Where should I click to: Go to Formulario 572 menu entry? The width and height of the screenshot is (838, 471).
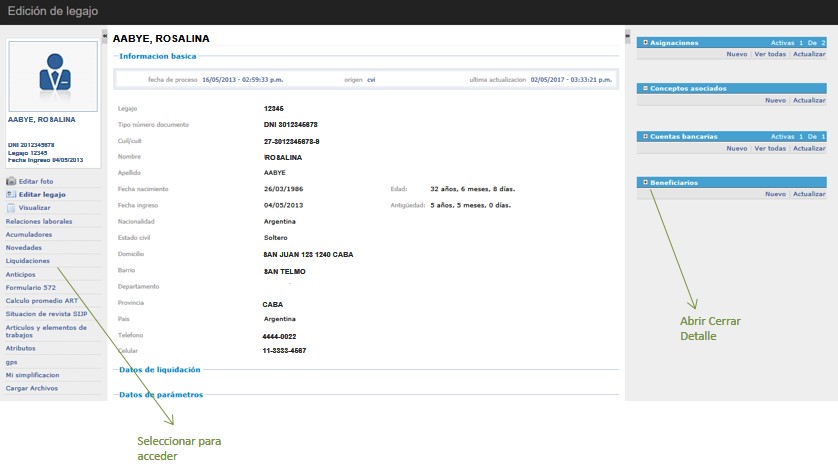(x=32, y=287)
